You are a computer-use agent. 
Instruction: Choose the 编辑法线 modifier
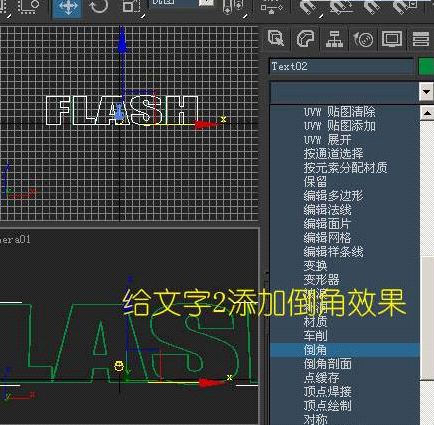click(327, 209)
